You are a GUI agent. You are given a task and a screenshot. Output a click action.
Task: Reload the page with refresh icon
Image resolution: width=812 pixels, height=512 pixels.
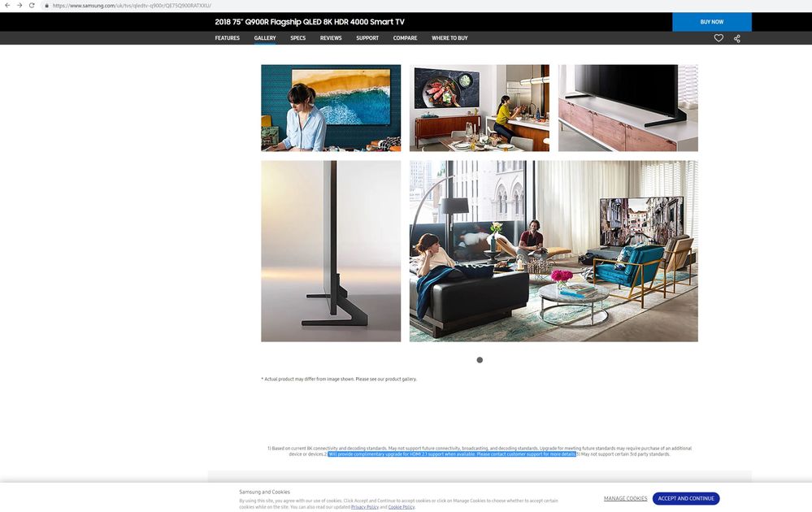coord(32,5)
